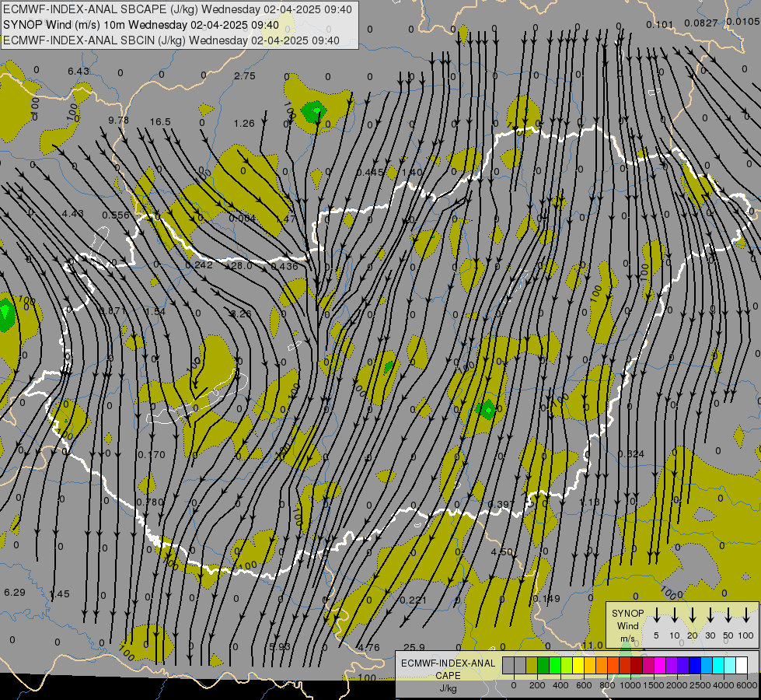761x700 pixels.
Task: Click the 28.0 grid value on the map
Action: (241, 266)
